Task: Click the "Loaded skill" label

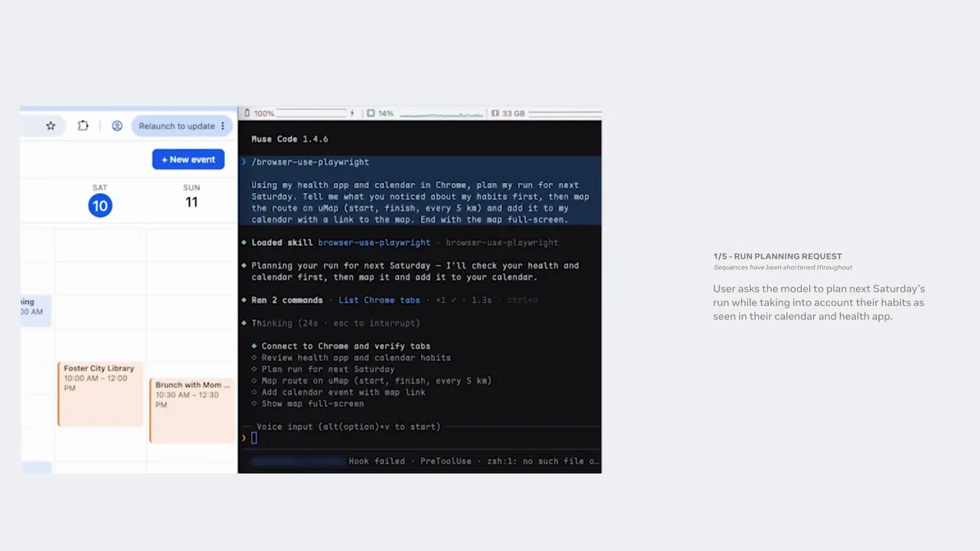Action: pyautogui.click(x=283, y=243)
